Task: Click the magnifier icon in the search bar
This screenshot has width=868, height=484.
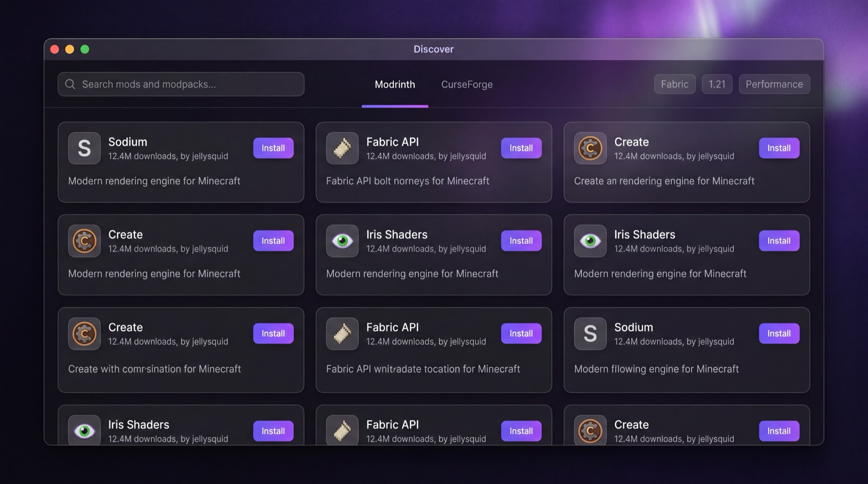Action: point(70,84)
